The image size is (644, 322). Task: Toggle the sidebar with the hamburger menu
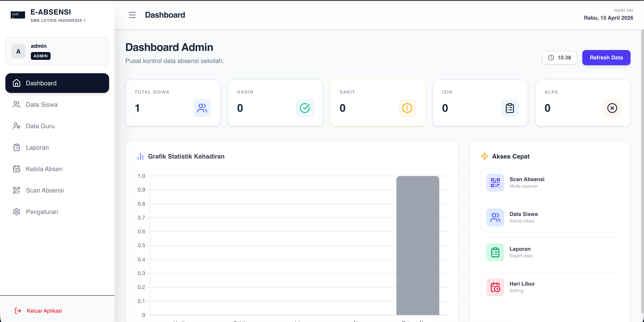coord(132,15)
